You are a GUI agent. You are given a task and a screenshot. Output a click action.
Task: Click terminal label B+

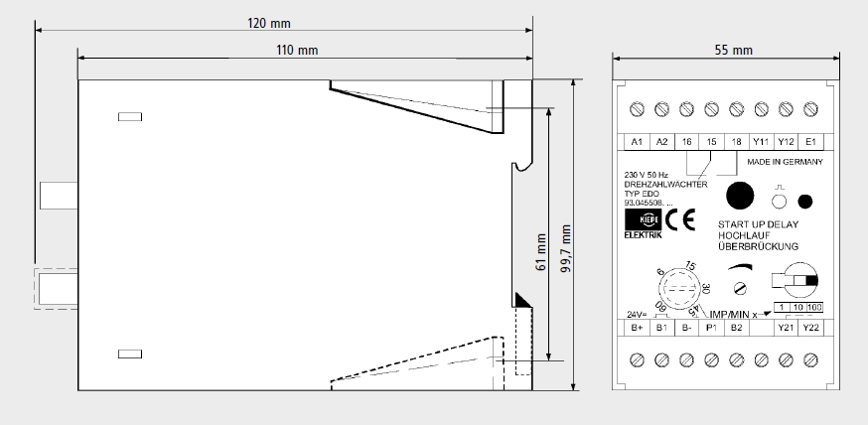(638, 327)
